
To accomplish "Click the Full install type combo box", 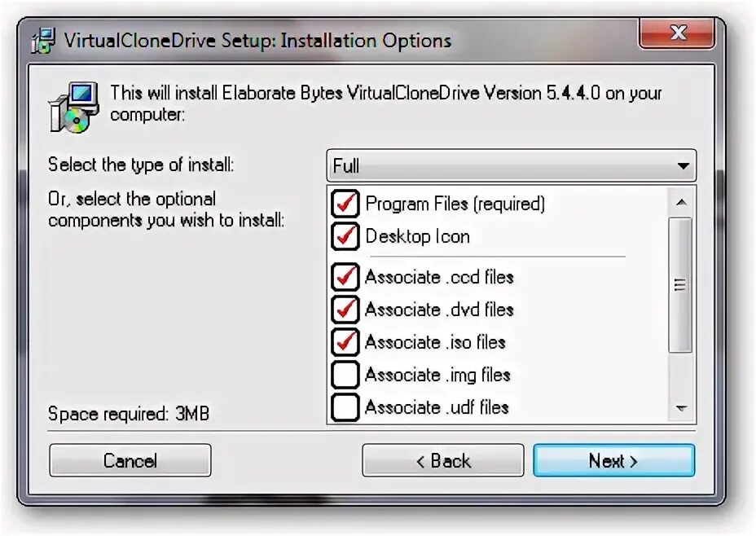I will tap(511, 166).
